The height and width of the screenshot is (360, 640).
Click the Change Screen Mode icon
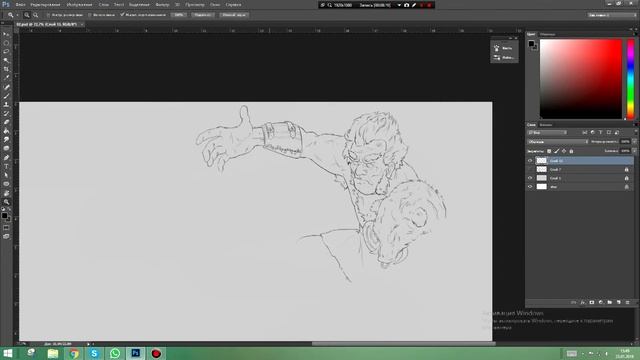click(6, 236)
